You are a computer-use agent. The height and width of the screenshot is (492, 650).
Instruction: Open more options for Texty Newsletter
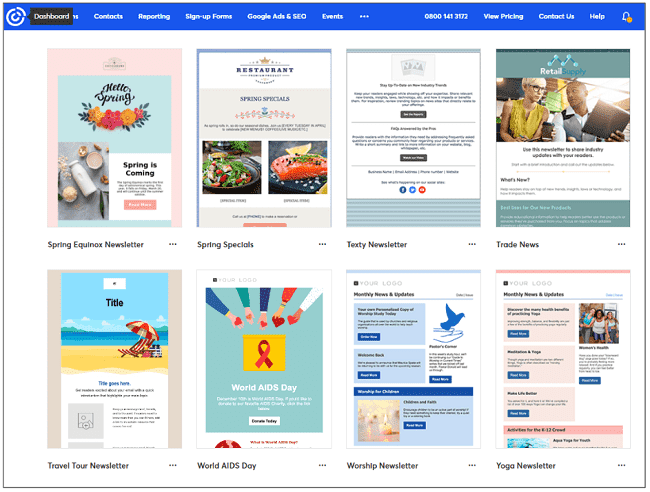pyautogui.click(x=472, y=244)
